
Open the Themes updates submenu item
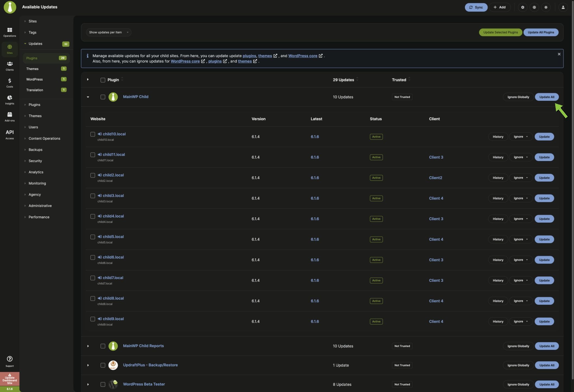click(x=46, y=69)
